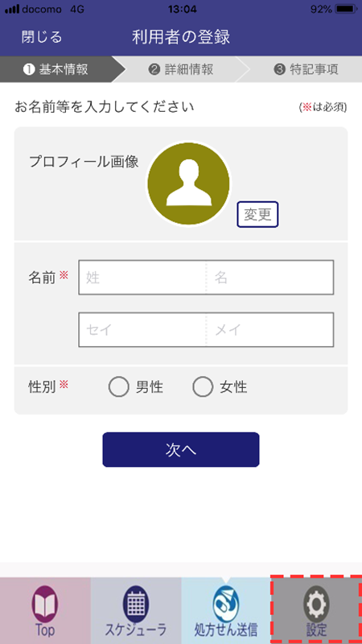Select the 男性 radio button

tap(118, 387)
